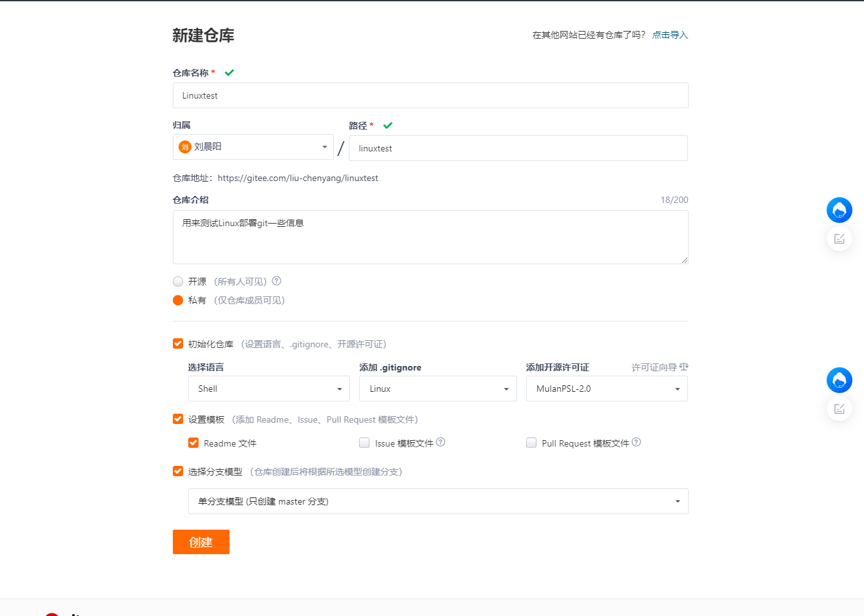Click the repository URL text https://gitee.com/liu-chenyang/linuxtest
The height and width of the screenshot is (616, 864).
click(298, 178)
